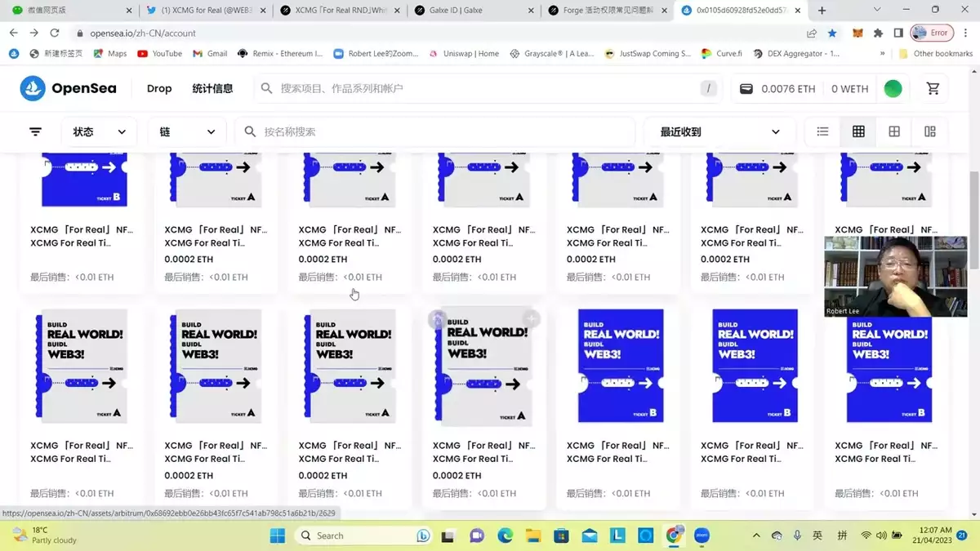Open the Remix - Ethereum bookmark
Screen dimensions: 980x551
pos(280,54)
